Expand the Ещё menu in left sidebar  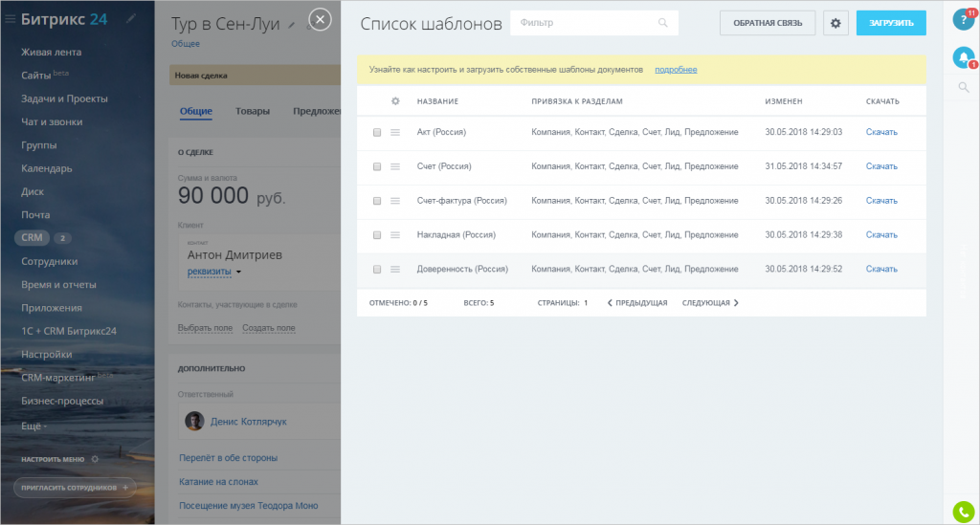tap(33, 426)
